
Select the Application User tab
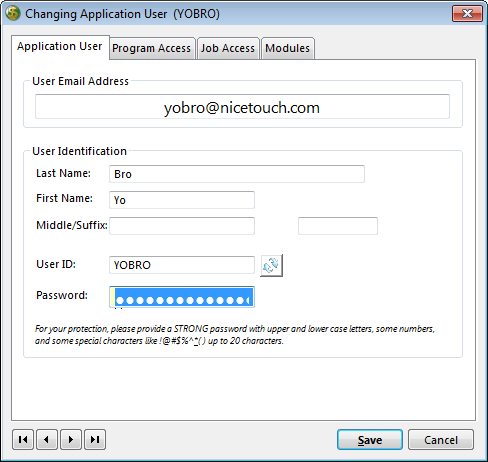coord(60,47)
